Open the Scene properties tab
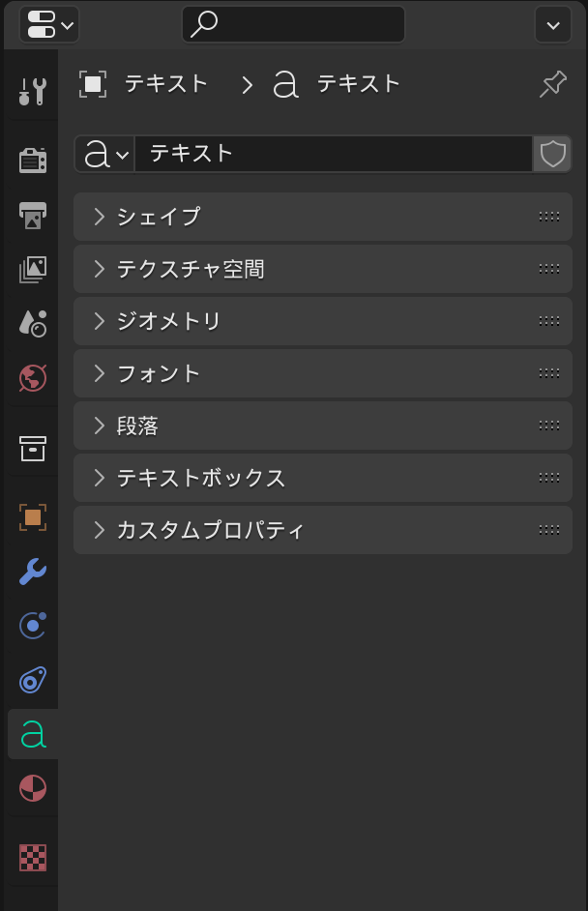This screenshot has width=588, height=911. click(x=32, y=324)
